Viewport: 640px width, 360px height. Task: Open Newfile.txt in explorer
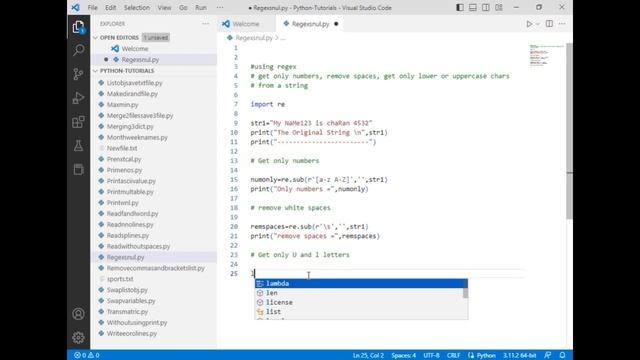pos(153,148)
